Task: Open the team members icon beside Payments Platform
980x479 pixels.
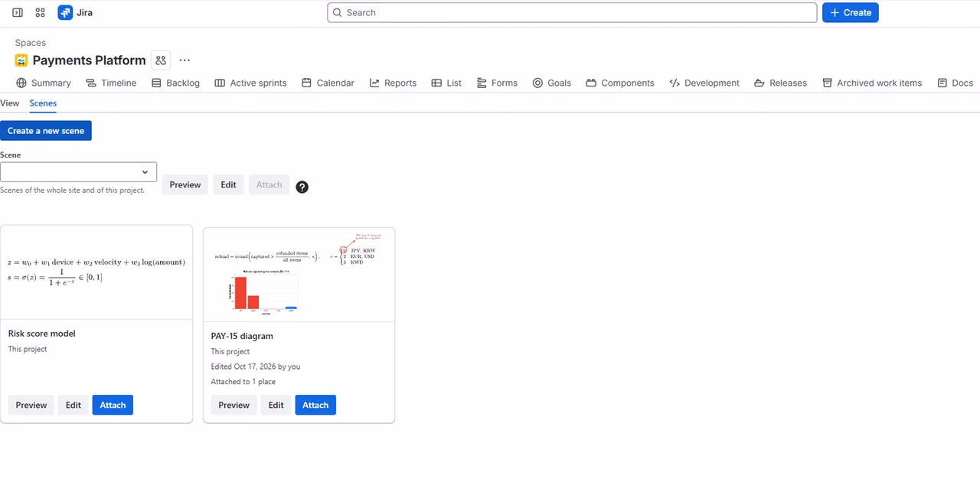Action: click(x=160, y=60)
